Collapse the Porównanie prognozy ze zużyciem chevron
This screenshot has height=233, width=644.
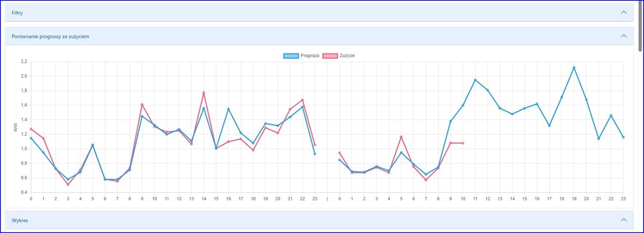point(623,36)
